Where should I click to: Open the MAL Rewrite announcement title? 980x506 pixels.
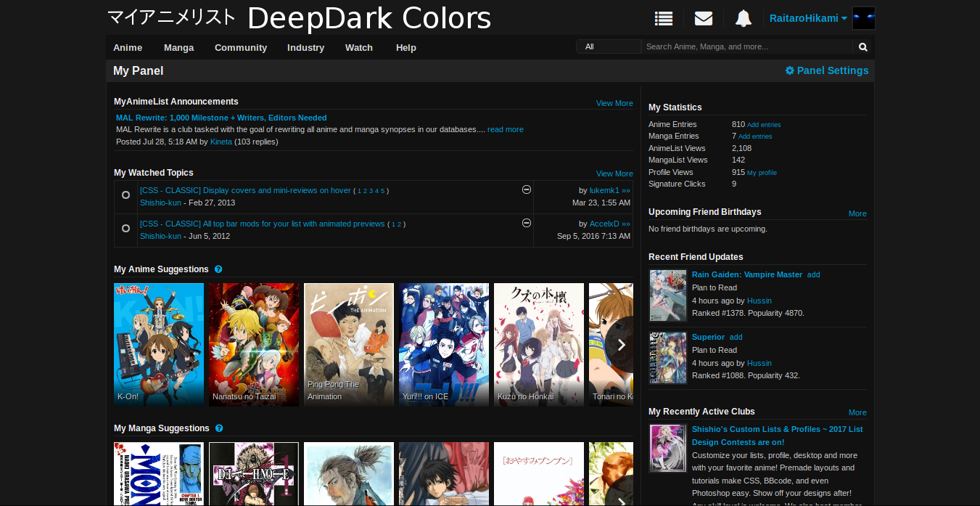(x=221, y=118)
